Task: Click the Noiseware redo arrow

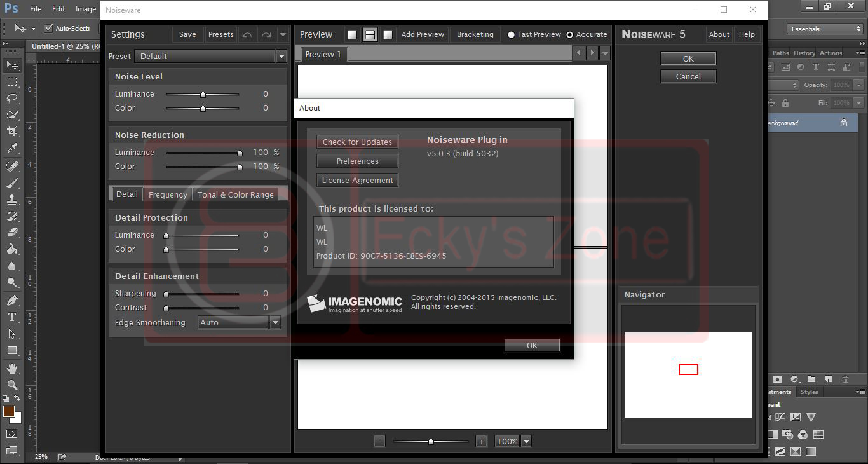Action: (x=266, y=34)
